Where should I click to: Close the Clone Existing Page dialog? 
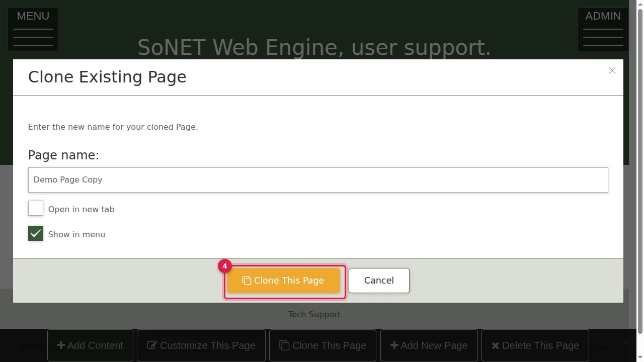(x=612, y=70)
